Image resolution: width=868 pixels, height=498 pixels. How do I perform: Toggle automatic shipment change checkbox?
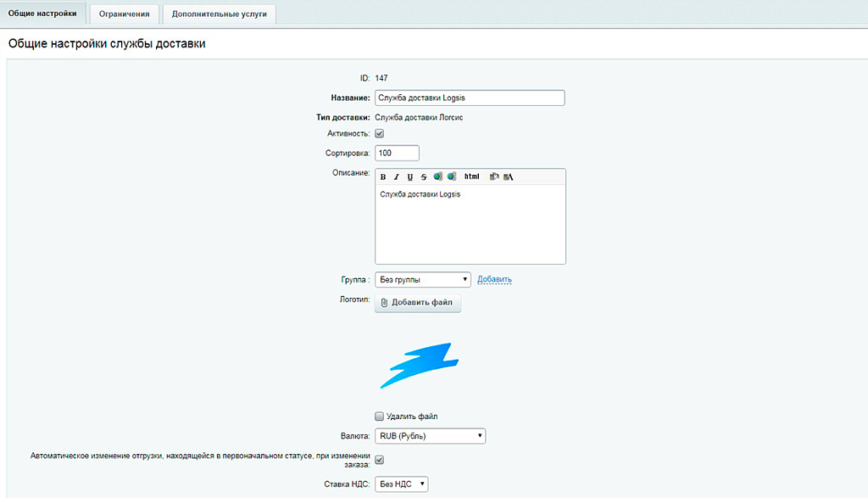380,460
